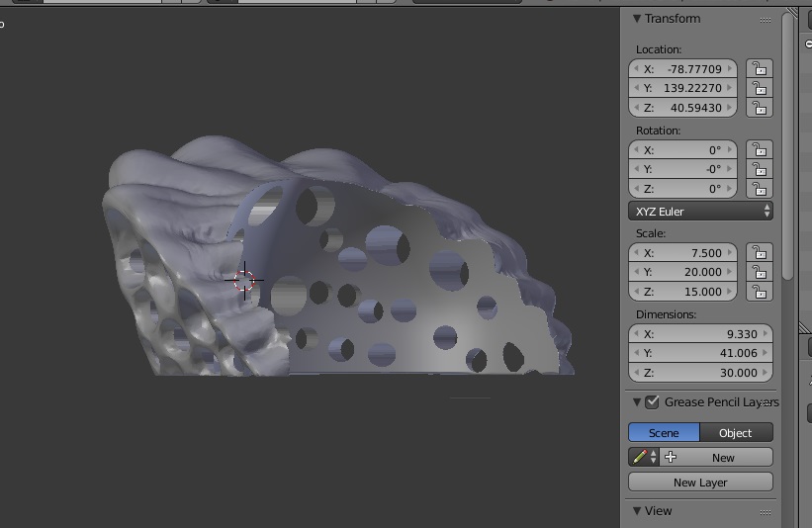Lock the Location Y value

coord(759,88)
